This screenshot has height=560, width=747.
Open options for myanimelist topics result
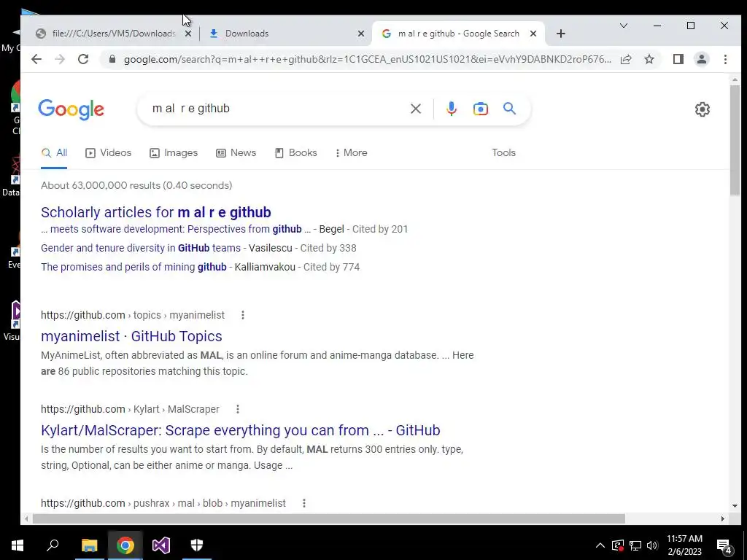pyautogui.click(x=242, y=315)
